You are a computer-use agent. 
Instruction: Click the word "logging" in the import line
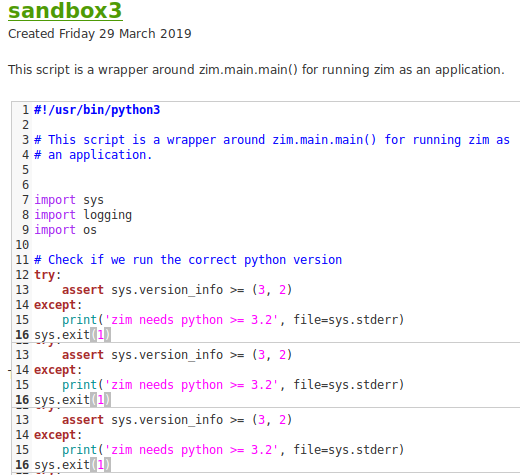(107, 215)
